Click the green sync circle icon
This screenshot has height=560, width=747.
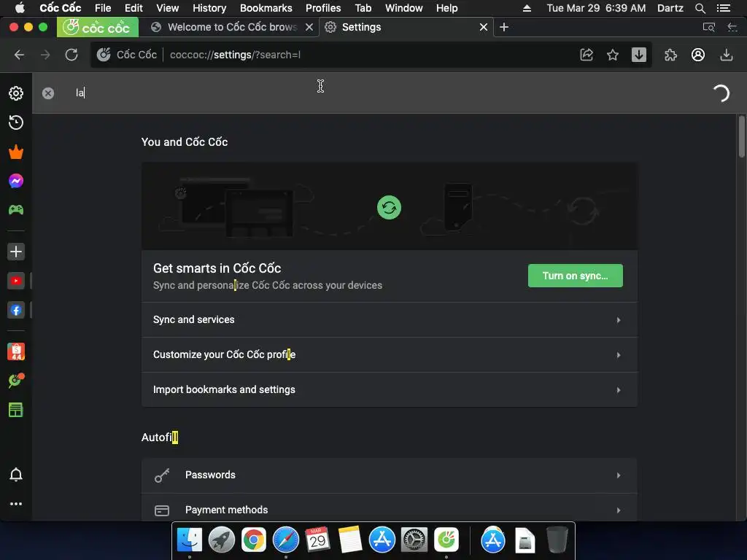389,208
